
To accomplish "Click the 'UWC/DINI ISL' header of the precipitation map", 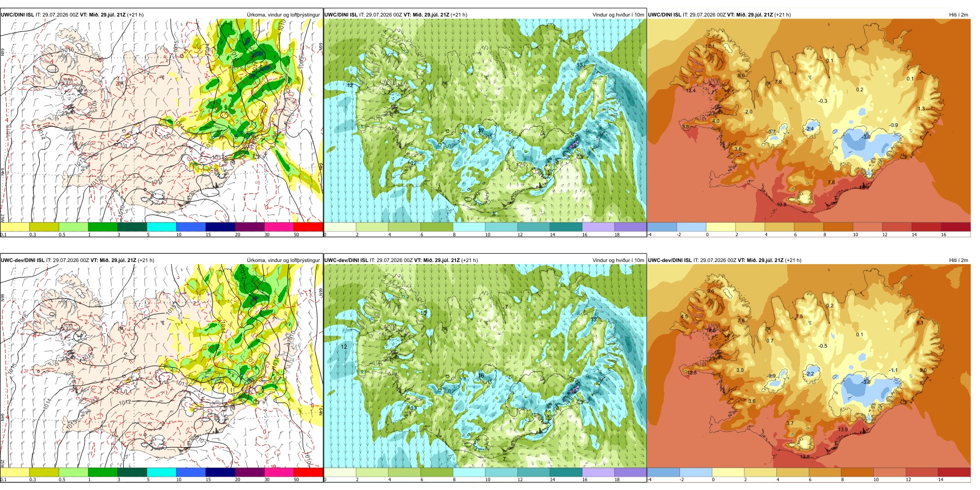I will point(17,15).
